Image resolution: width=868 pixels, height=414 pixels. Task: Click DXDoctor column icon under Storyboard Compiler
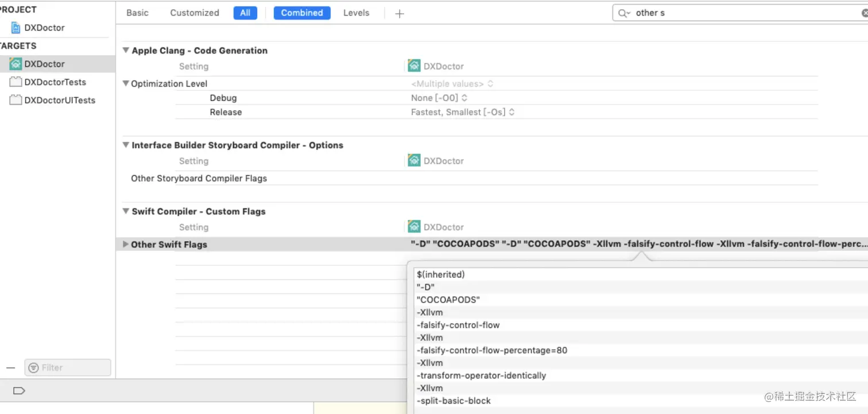coord(414,161)
